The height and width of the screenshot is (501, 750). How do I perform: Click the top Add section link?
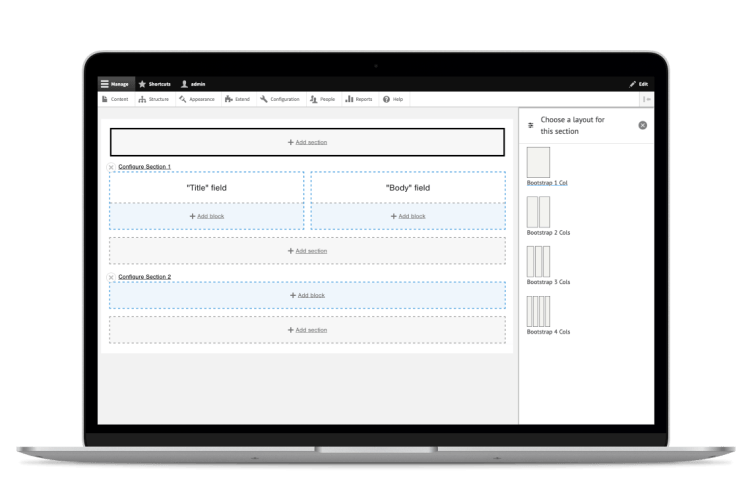[307, 142]
